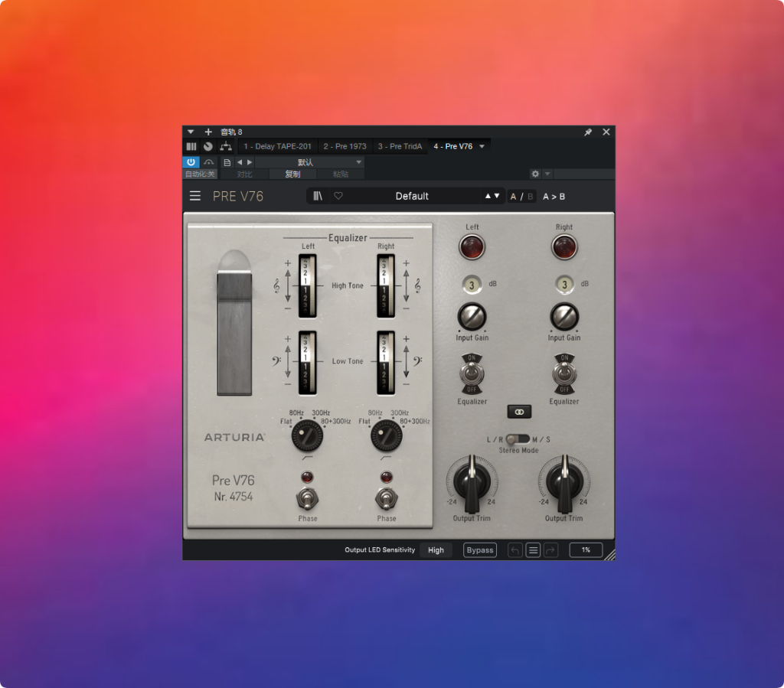Screen dimensions: 784x688
Task: Click the resize handle at bottom corner
Action: (x=610, y=555)
